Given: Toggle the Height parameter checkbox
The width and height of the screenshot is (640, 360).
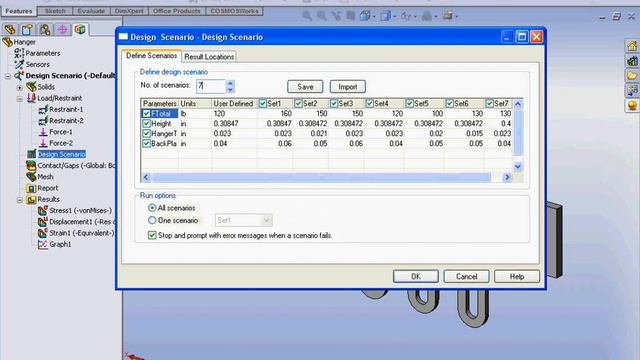Looking at the screenshot, I should point(146,123).
